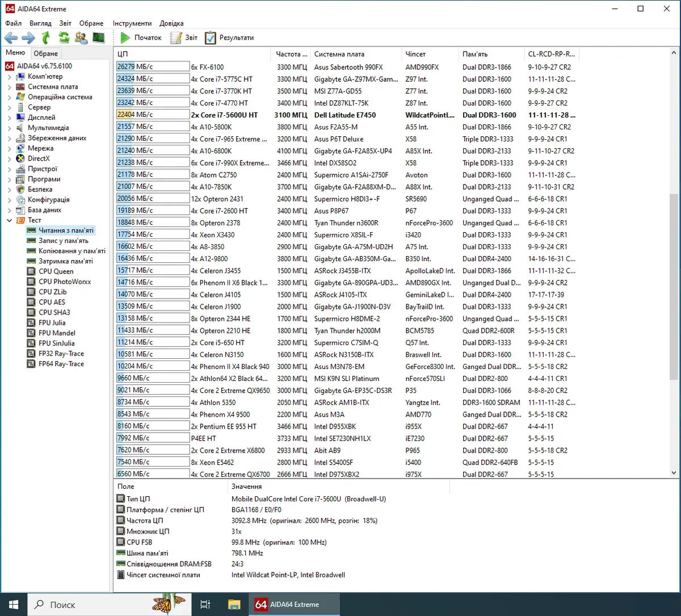Switch to the Обране tab

click(45, 53)
